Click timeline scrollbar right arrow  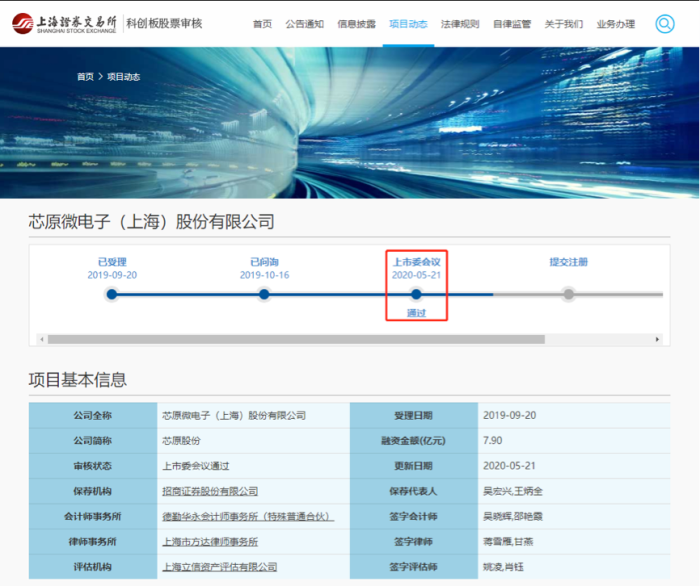point(657,339)
